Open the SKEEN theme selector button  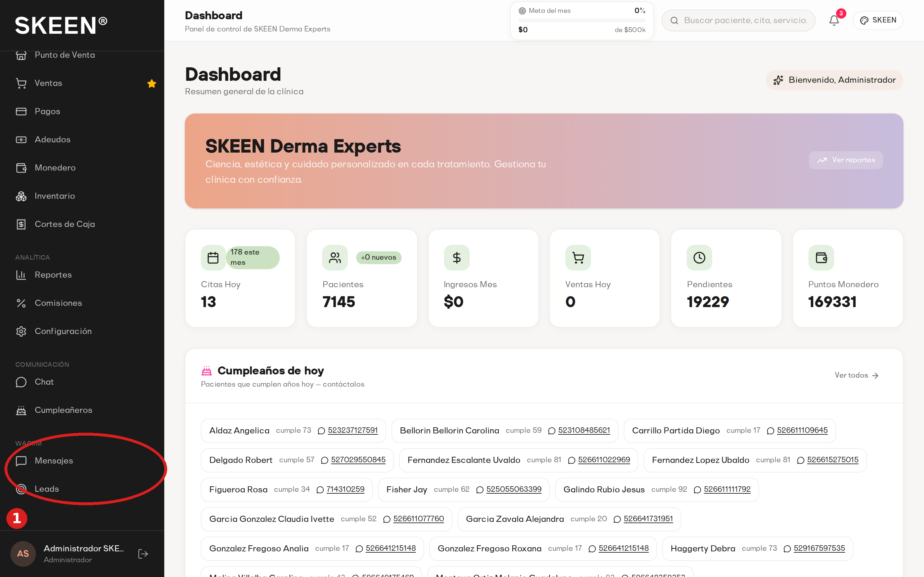[x=878, y=20]
